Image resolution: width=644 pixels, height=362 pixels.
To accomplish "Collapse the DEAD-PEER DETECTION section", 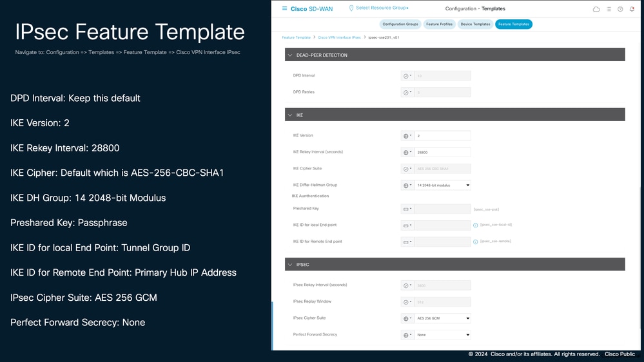I will 454,55.
